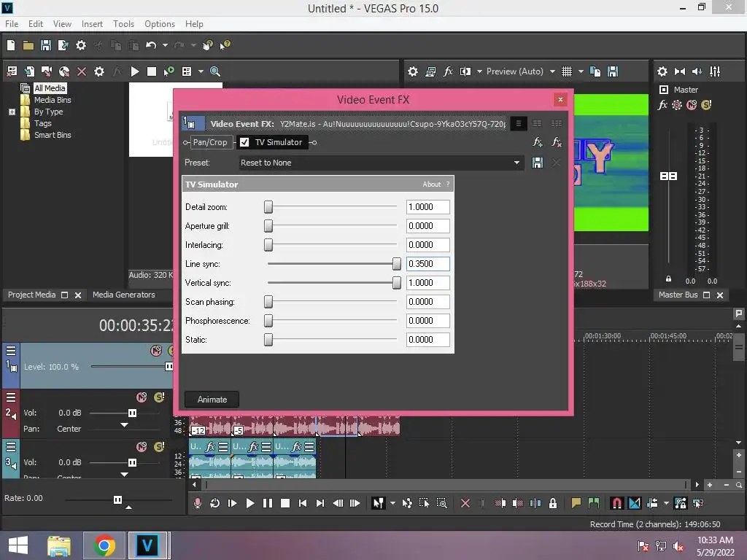The image size is (747, 560).
Task: Solo audio track 2
Action: 159,397
